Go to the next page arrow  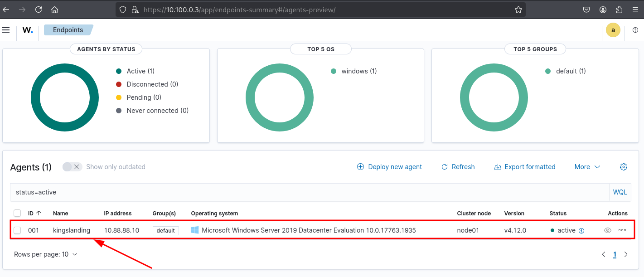[x=626, y=254]
